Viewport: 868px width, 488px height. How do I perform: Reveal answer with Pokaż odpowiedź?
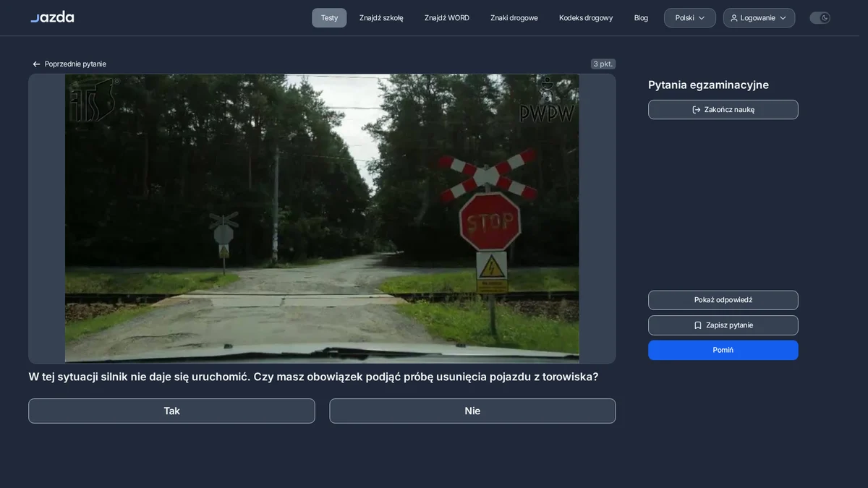723,300
